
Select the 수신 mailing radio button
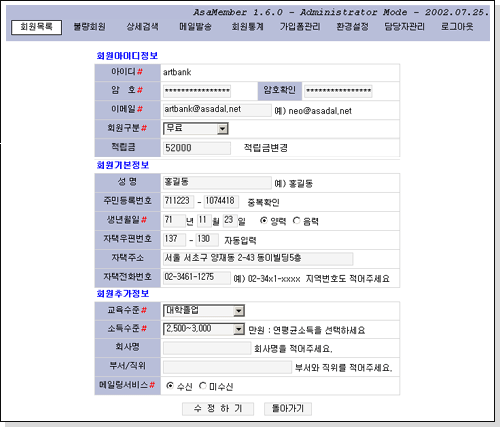click(170, 386)
